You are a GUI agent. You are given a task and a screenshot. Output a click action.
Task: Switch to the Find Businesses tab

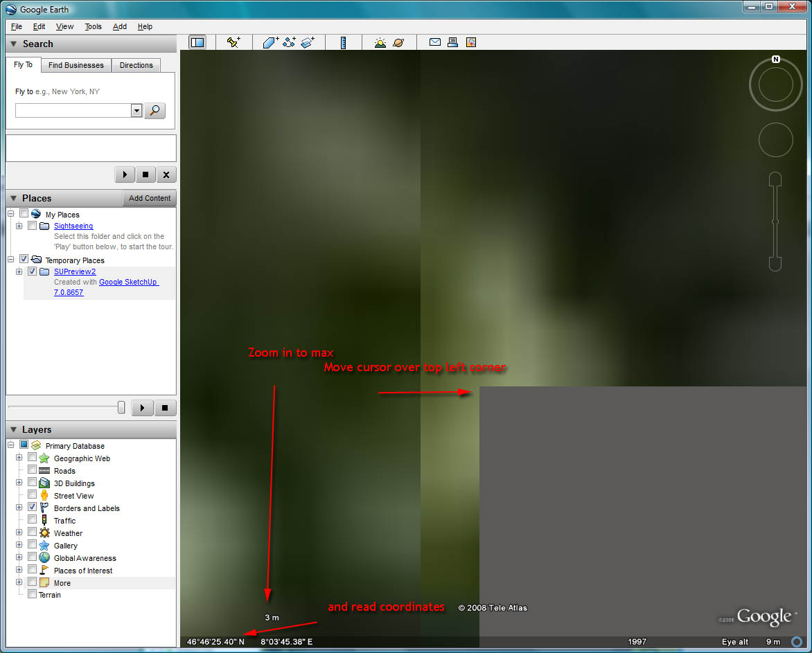click(76, 65)
